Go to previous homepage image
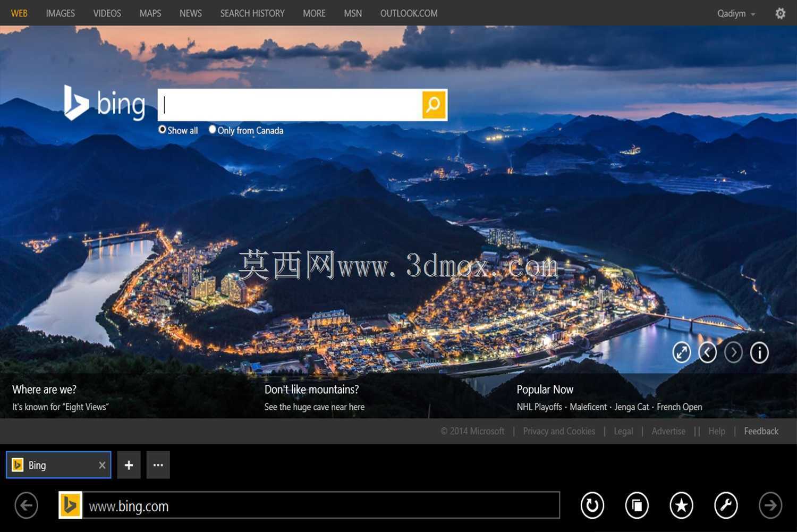 [707, 352]
